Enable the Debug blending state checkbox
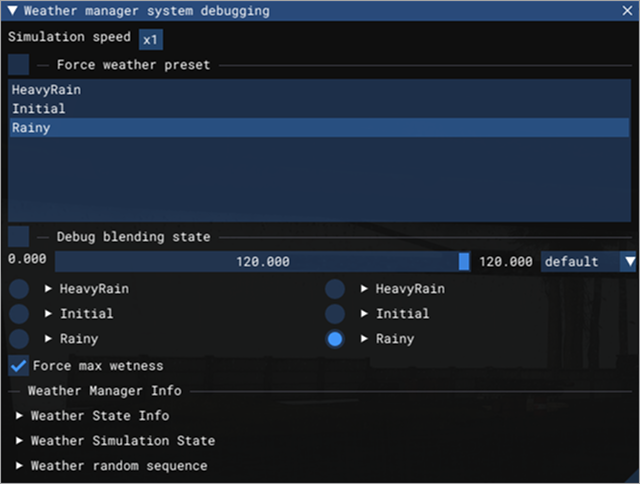Image resolution: width=640 pixels, height=484 pixels. (19, 237)
